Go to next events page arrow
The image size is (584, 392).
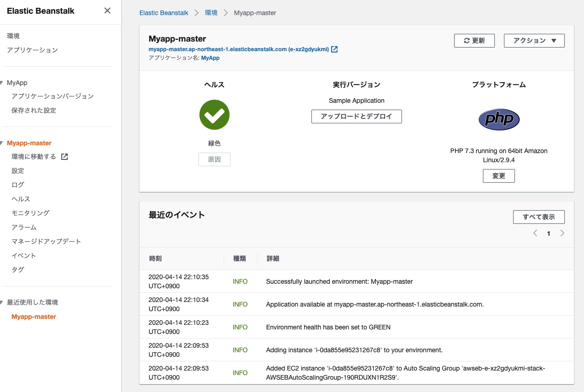(x=562, y=233)
